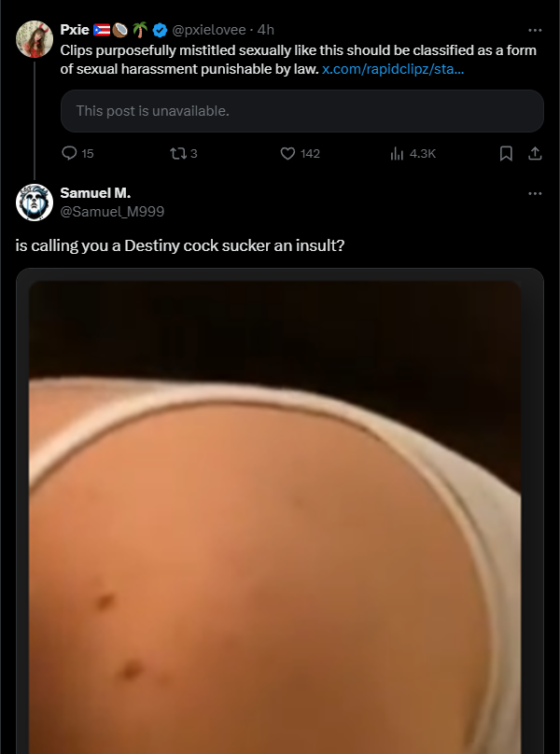Click the @Samuel_M999 handle

(x=112, y=212)
